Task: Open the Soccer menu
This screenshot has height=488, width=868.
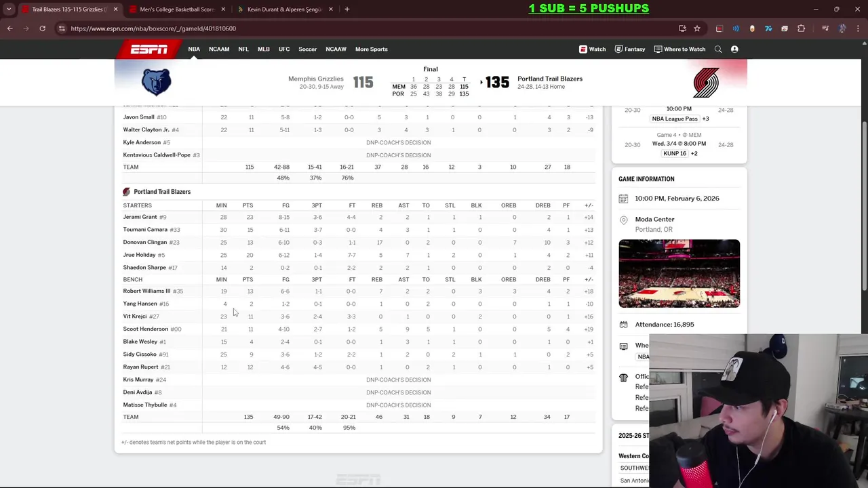Action: pyautogui.click(x=308, y=49)
